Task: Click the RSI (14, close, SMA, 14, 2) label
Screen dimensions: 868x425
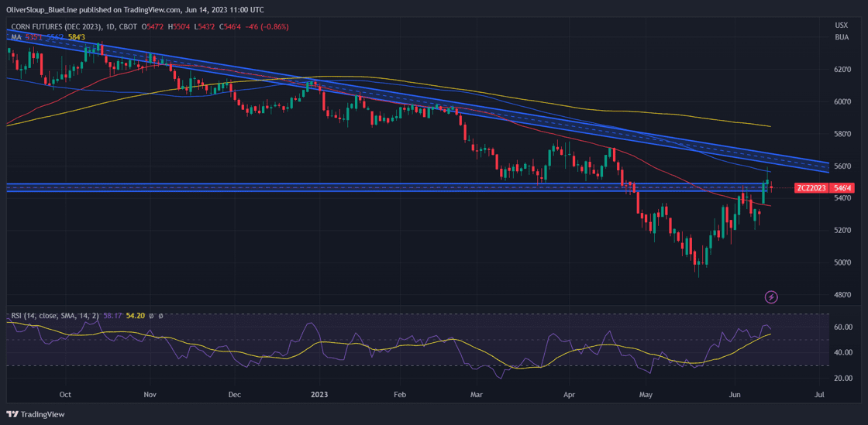Action: [x=54, y=316]
